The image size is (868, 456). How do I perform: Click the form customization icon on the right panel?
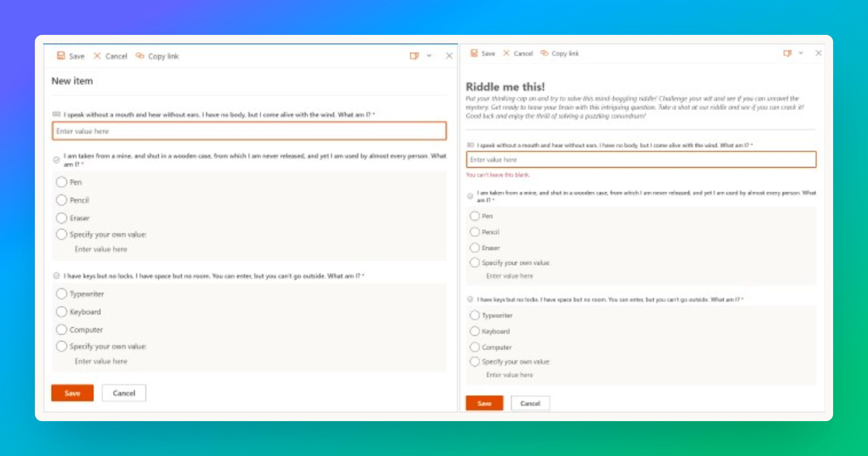[x=787, y=53]
